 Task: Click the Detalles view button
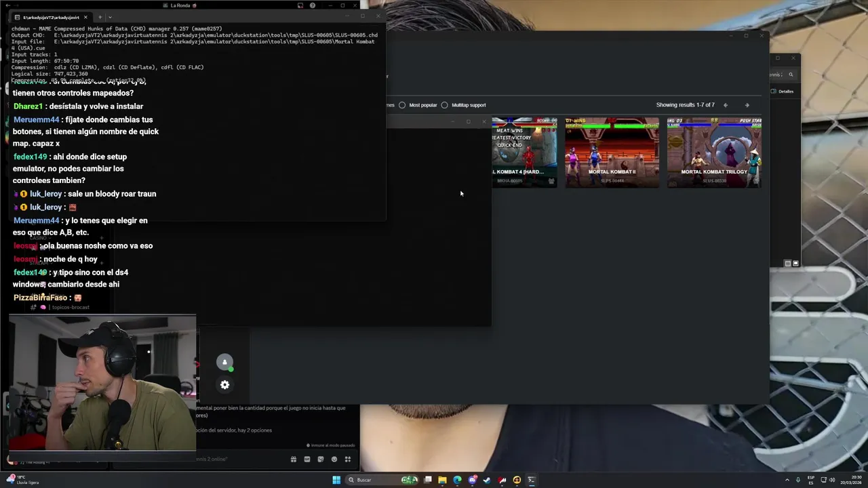(x=782, y=91)
